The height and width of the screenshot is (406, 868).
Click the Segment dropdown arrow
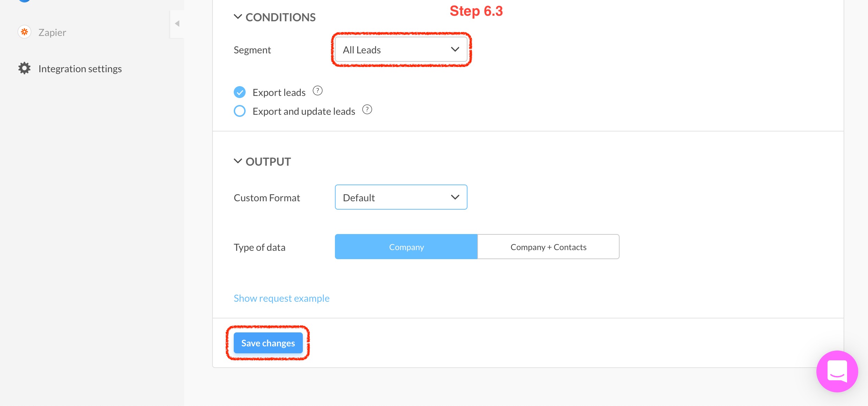tap(455, 50)
